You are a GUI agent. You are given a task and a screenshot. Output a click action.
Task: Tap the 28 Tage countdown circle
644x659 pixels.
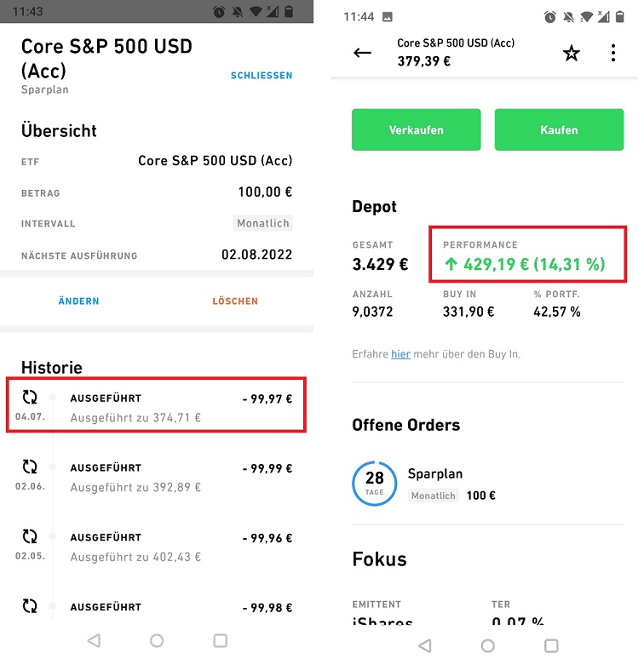pos(374,484)
